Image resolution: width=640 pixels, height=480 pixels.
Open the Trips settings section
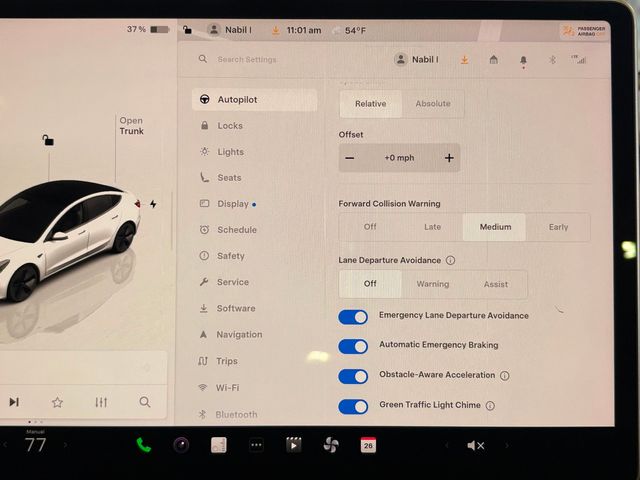click(x=218, y=361)
